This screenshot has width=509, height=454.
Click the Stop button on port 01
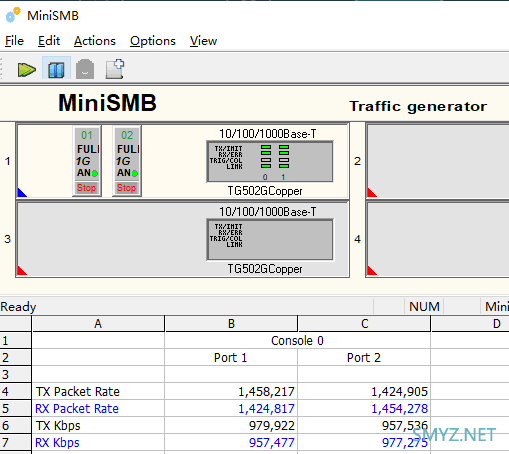[87, 188]
